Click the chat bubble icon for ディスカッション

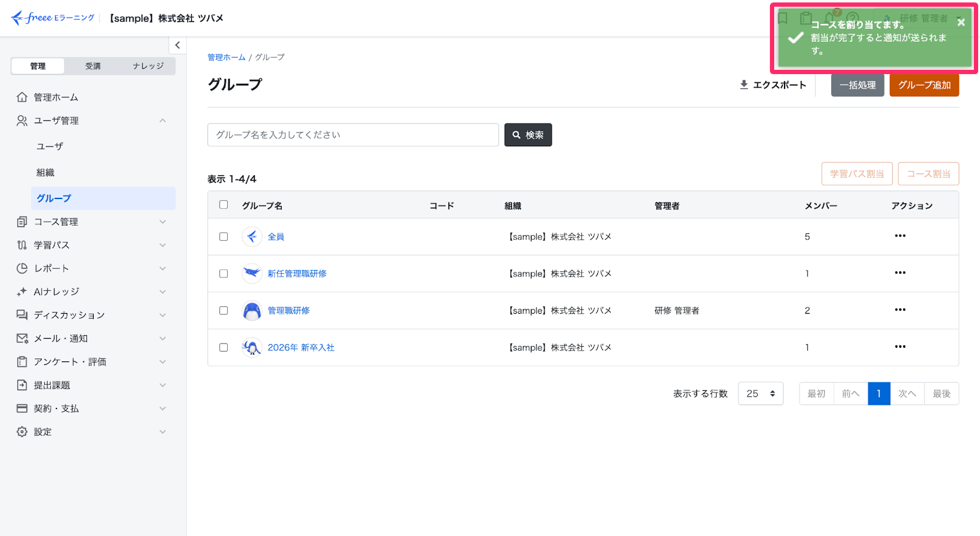(x=22, y=315)
